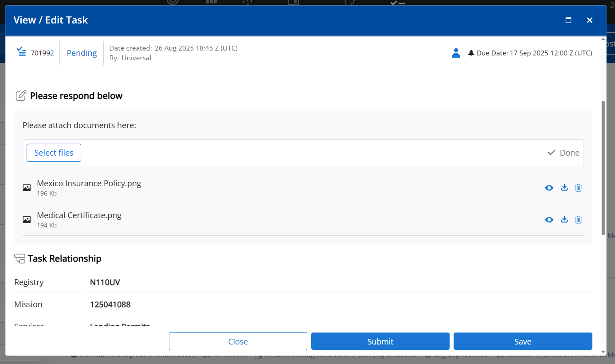
Task: Download Medical Certificate.png
Action: 564,219
